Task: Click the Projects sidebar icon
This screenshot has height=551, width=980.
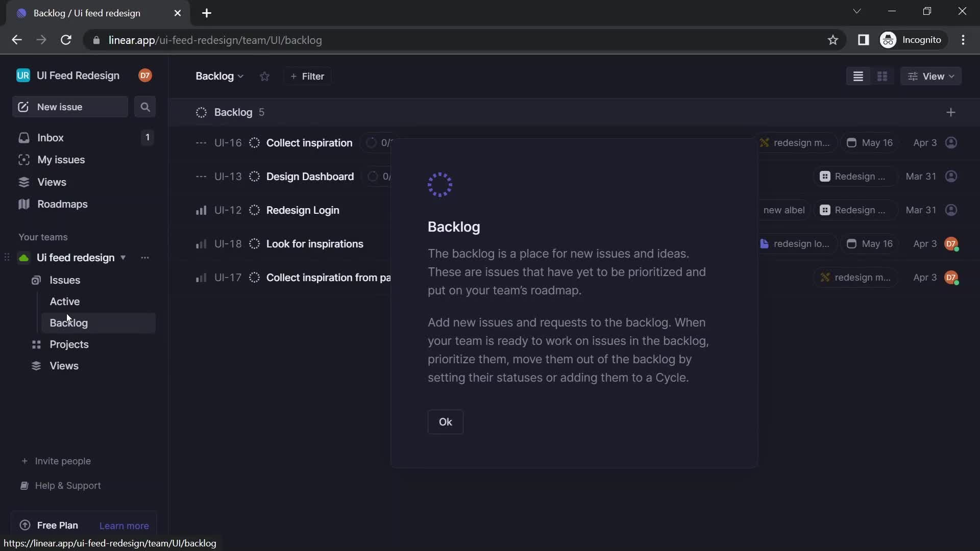Action: [36, 344]
